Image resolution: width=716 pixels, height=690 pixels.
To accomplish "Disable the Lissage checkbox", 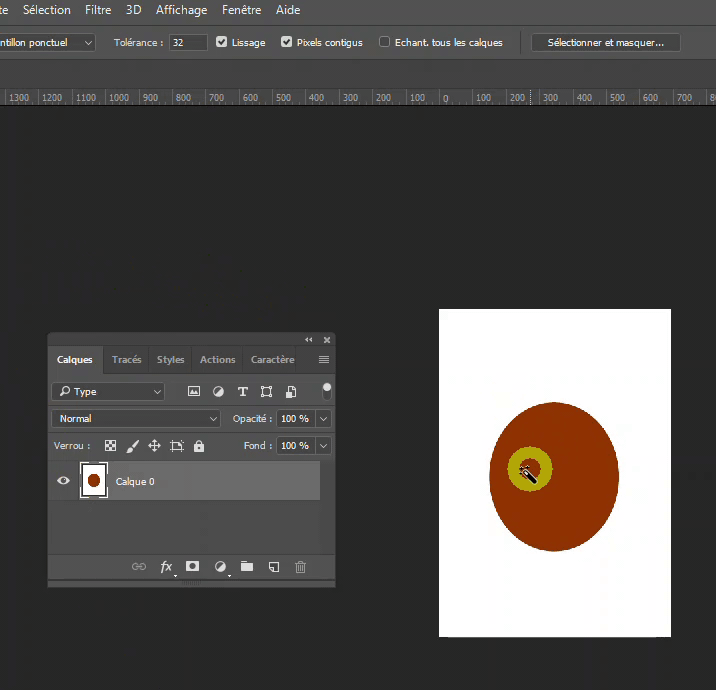I will coord(222,43).
